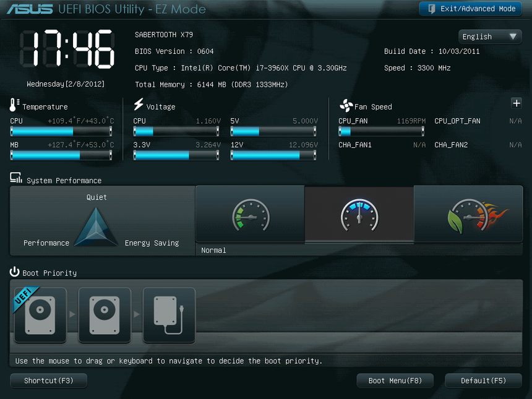Click the CPU temperature level bar

pyautogui.click(x=62, y=130)
